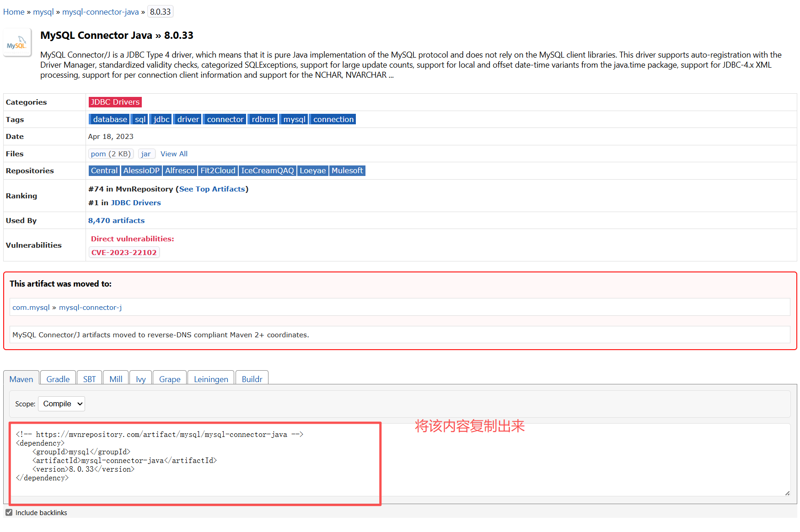Open the Alfresco repository badge

point(180,170)
